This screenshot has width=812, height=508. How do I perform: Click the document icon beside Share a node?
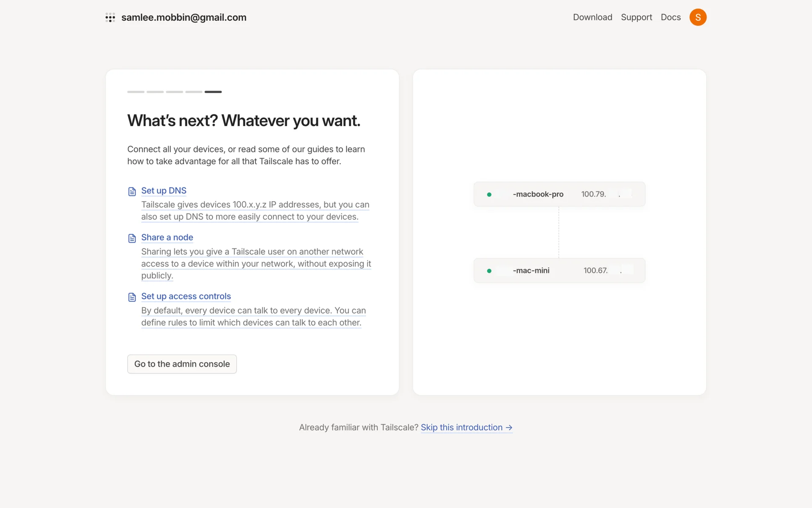coord(132,238)
